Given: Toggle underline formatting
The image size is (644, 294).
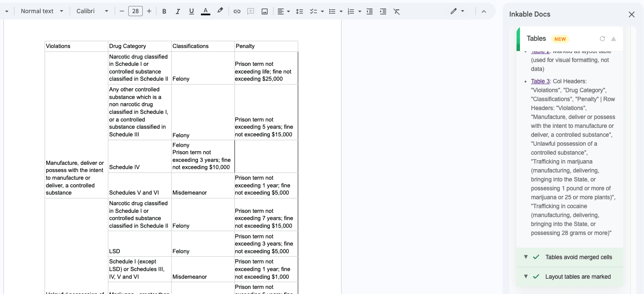Looking at the screenshot, I should 191,11.
